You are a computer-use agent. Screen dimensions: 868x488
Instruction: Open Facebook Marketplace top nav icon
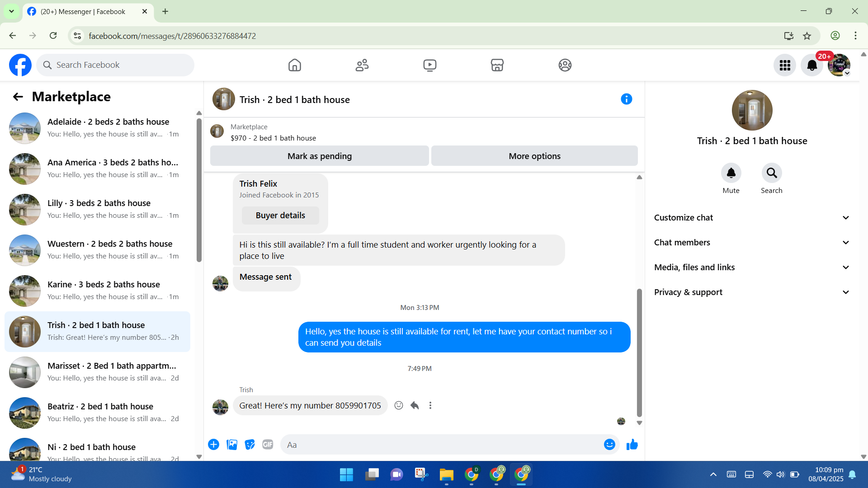[x=497, y=65]
